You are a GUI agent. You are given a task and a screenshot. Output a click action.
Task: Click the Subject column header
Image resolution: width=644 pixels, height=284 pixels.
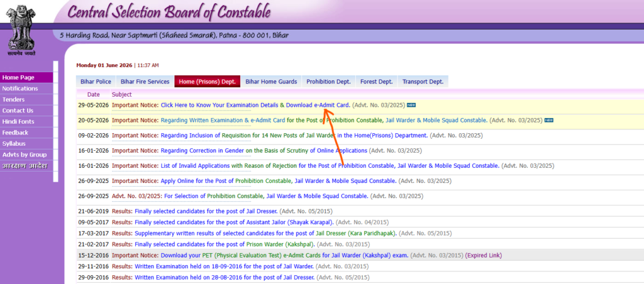pyautogui.click(x=121, y=94)
